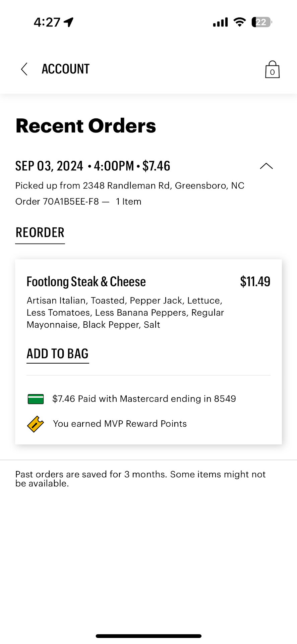Tap the back chevron arrow

point(24,69)
